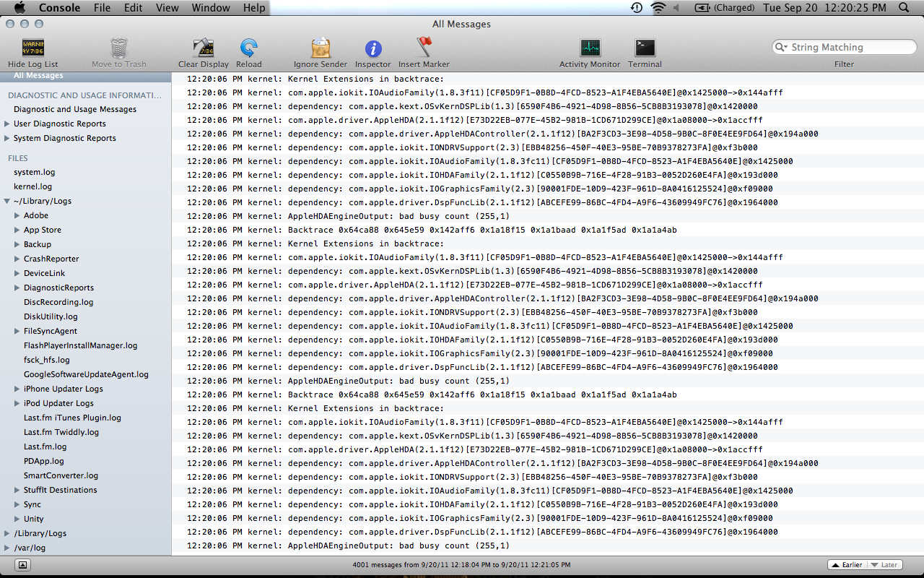Click the Hide Log List toolbar icon
The image size is (924, 578).
(x=32, y=48)
